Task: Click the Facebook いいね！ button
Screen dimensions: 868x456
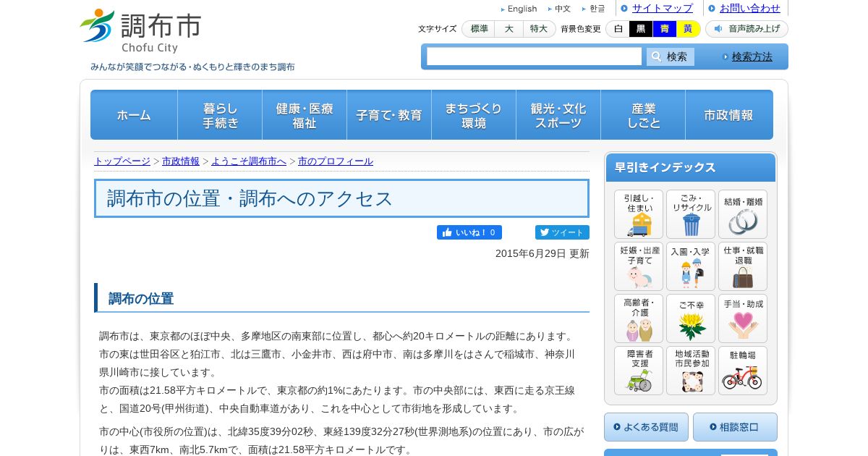Action: pyautogui.click(x=469, y=232)
